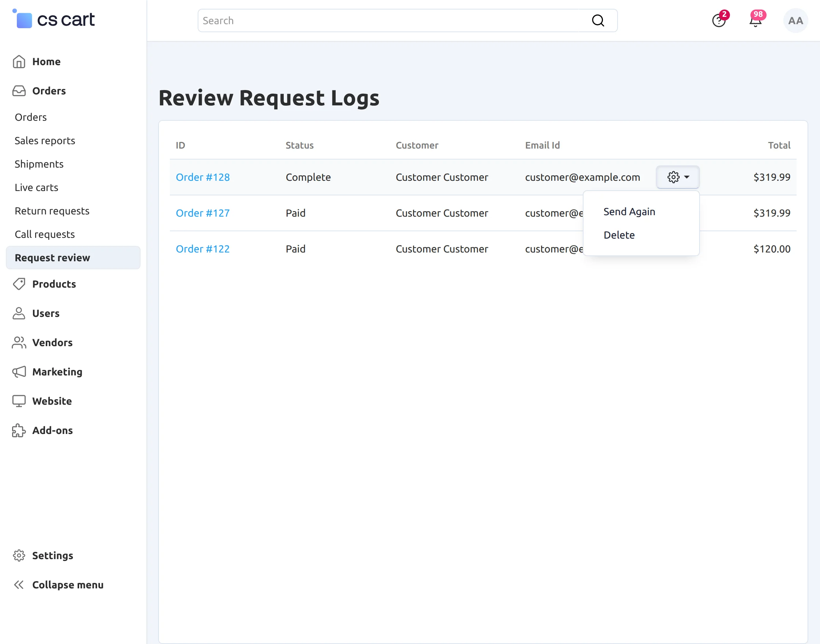Open the AA user avatar menu
The width and height of the screenshot is (820, 644).
tap(795, 20)
